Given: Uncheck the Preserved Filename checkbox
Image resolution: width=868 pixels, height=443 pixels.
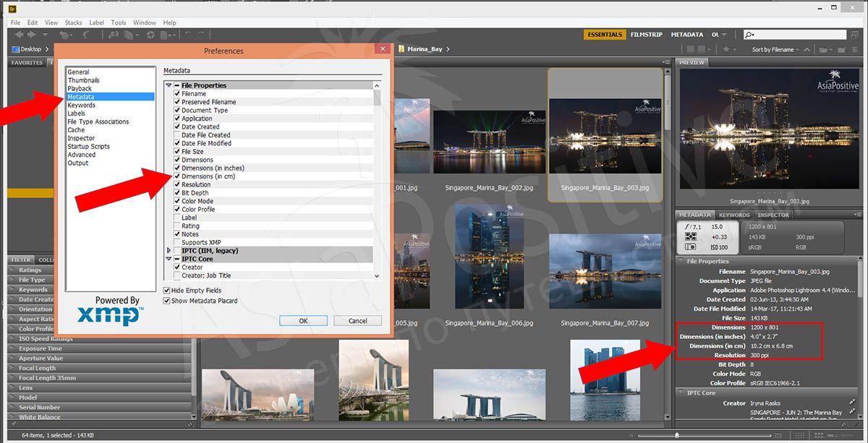Looking at the screenshot, I should (177, 102).
